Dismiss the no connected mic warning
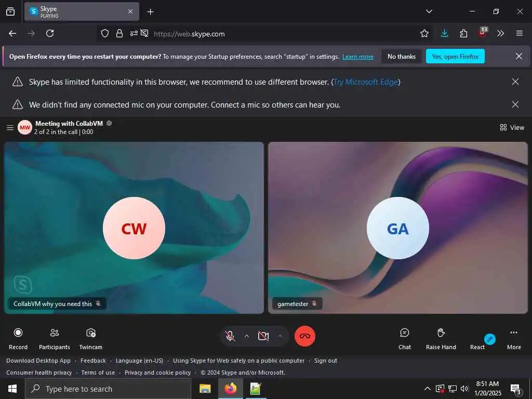Image resolution: width=532 pixels, height=399 pixels. click(x=515, y=104)
